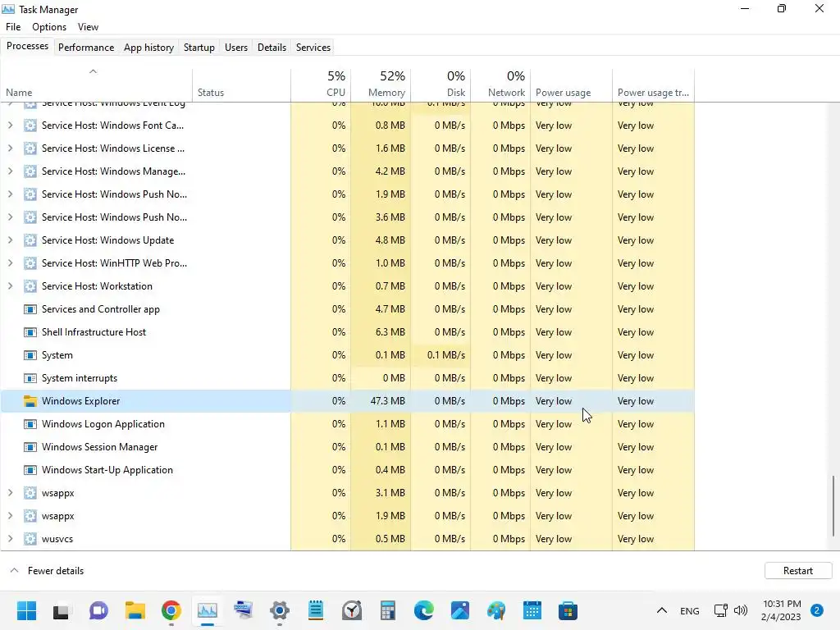
Task: Open Google Chrome from the taskbar
Action: tap(171, 610)
